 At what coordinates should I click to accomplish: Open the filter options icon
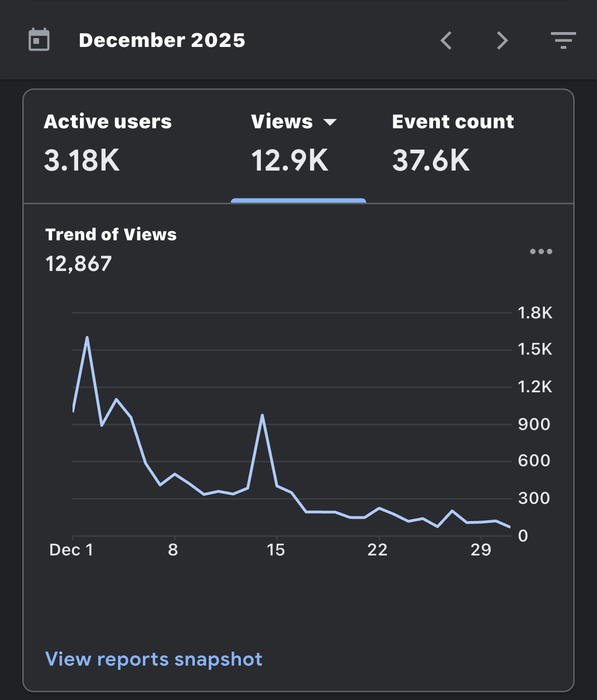point(563,40)
